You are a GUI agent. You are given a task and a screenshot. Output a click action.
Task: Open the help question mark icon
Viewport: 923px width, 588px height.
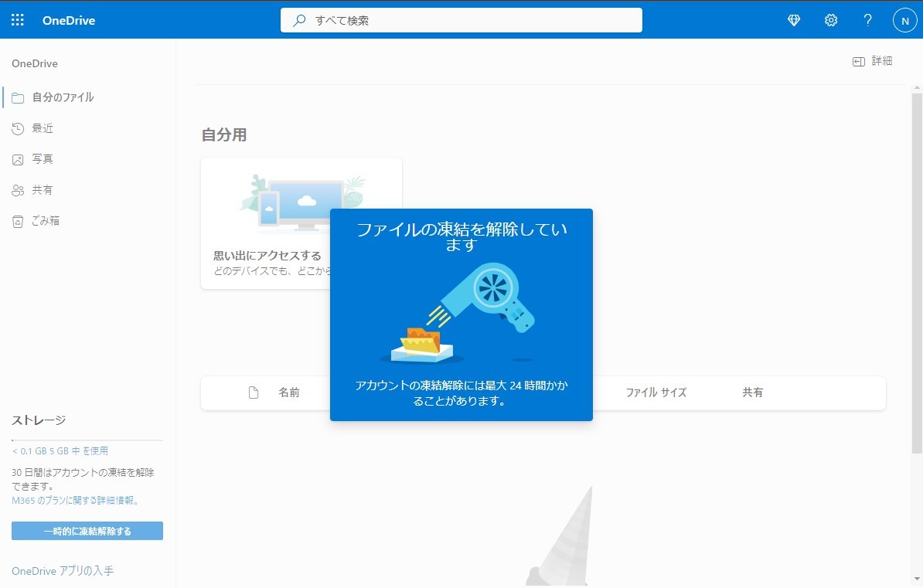tap(867, 19)
